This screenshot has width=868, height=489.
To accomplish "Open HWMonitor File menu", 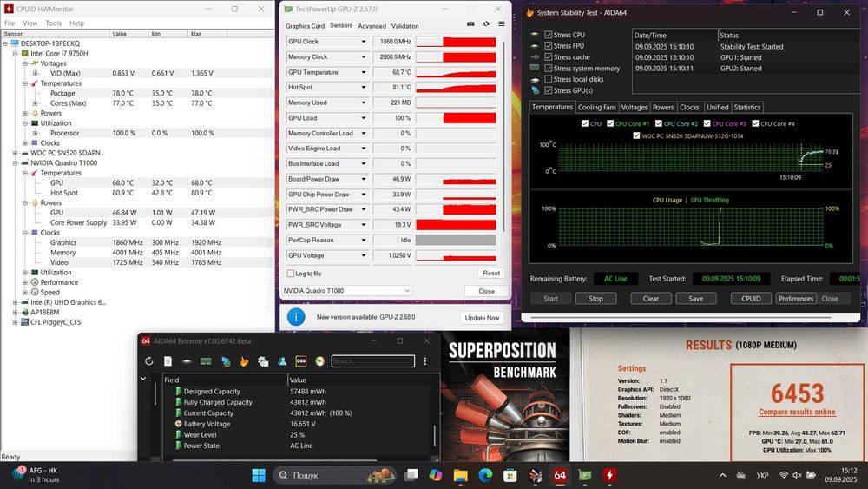I will tap(10, 23).
